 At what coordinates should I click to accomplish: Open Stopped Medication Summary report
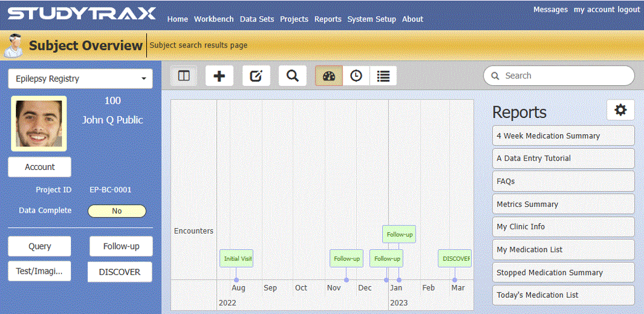point(563,273)
